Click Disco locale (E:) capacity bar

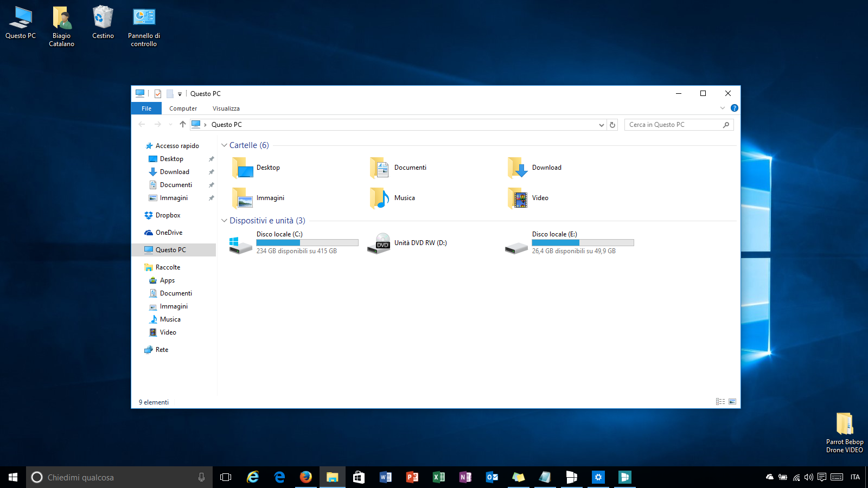click(583, 243)
